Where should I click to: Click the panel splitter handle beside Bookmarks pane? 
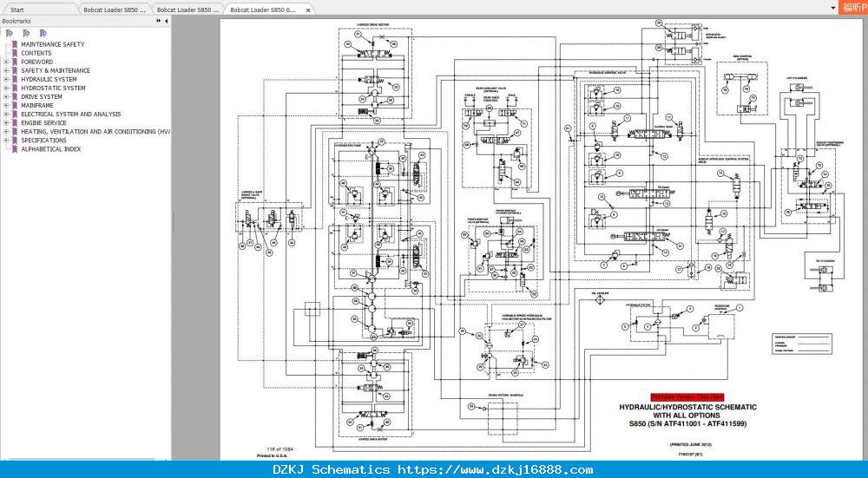[173, 222]
